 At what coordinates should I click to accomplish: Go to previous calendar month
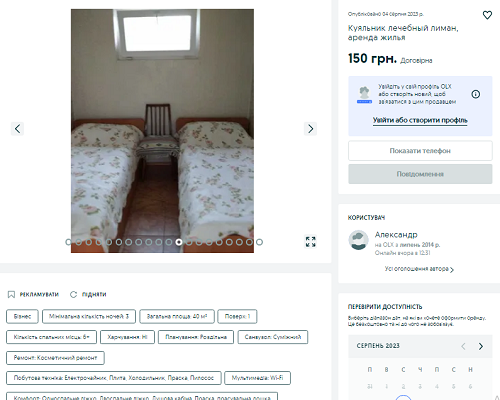click(x=463, y=346)
